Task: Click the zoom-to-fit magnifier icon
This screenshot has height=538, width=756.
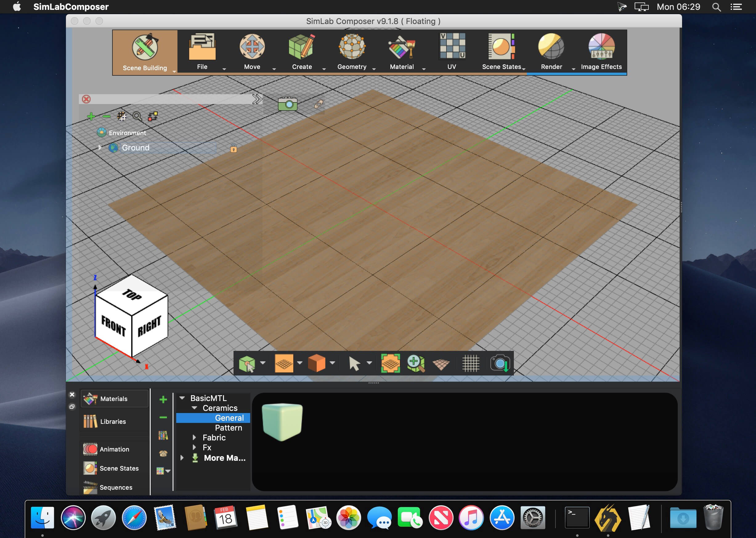Action: [416, 363]
